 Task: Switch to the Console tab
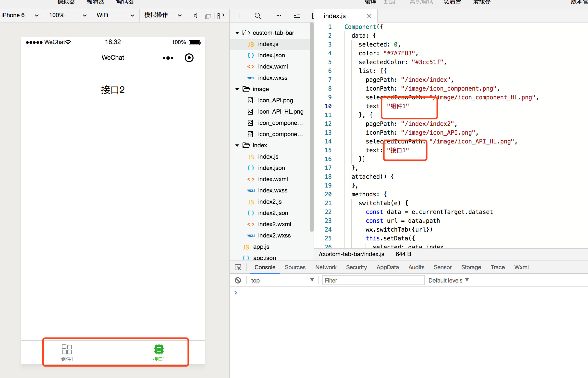tap(265, 267)
